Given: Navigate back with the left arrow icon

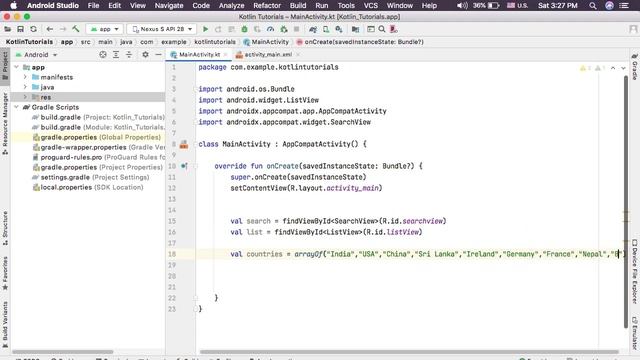Looking at the screenshot, I should point(50,29).
